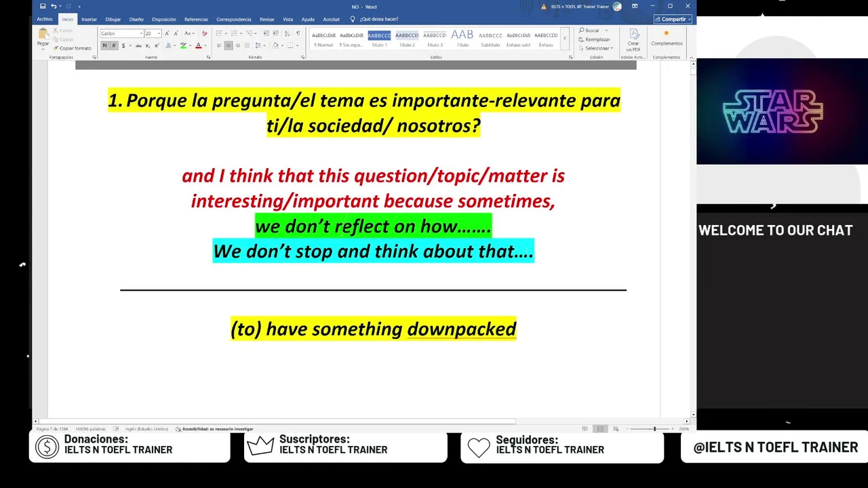The width and height of the screenshot is (868, 488).
Task: Click Crear un PDF icon
Action: pos(633,40)
